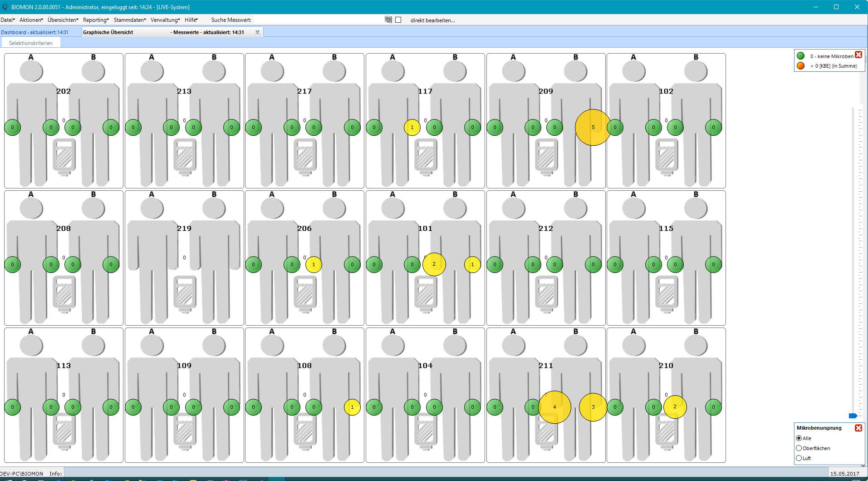Click the DEV-PC\BIOMON status bar entry
Image resolution: width=868 pixels, height=481 pixels.
[22, 473]
